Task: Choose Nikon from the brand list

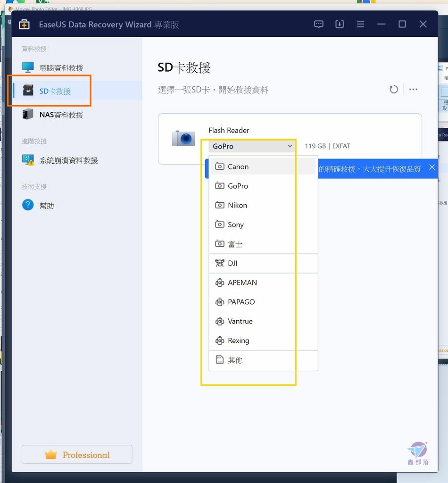Action: [x=263, y=205]
